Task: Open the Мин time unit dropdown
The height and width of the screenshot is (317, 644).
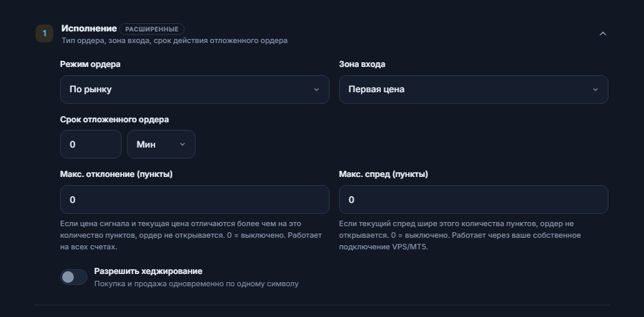Action: click(161, 144)
